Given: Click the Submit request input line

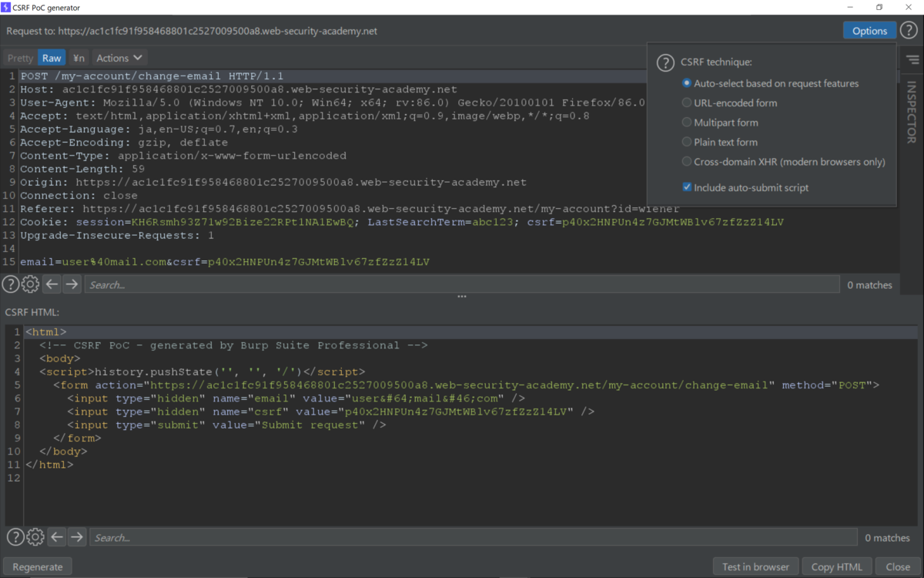Looking at the screenshot, I should coord(226,425).
